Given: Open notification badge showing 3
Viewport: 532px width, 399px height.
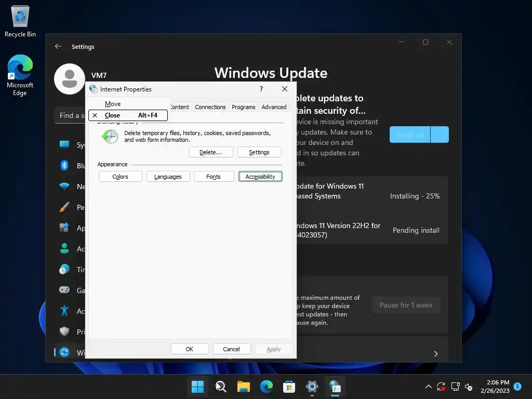Looking at the screenshot, I should (x=517, y=386).
